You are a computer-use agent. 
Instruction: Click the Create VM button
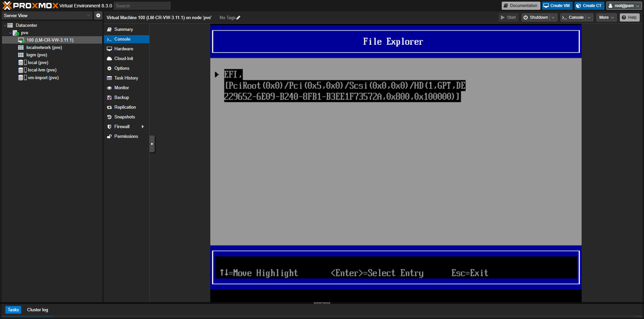(556, 5)
